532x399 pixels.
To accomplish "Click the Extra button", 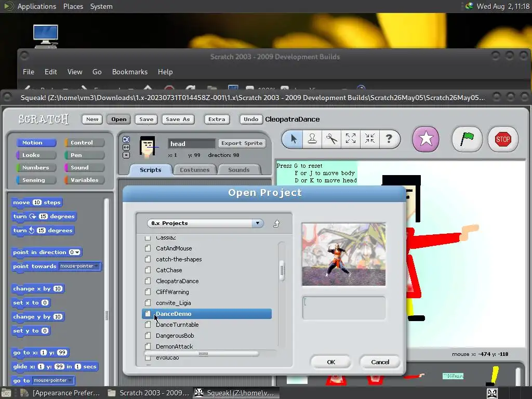I will (217, 119).
